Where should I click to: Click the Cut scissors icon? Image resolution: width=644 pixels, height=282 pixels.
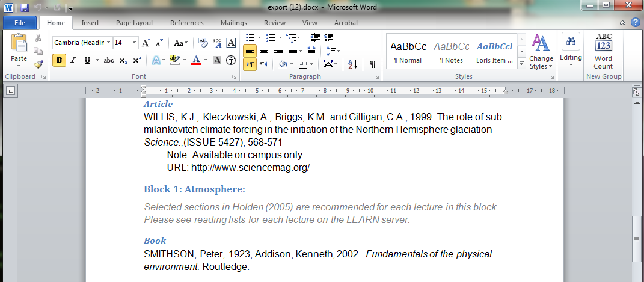click(38, 39)
